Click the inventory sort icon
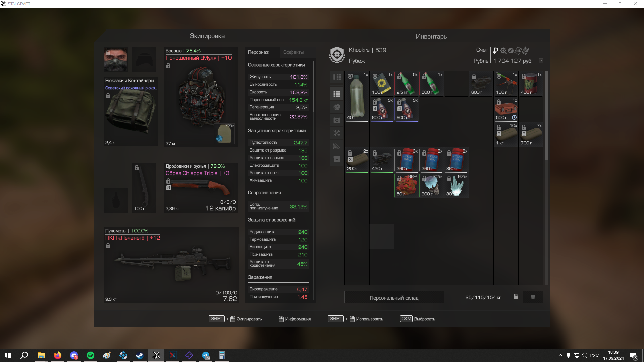 pyautogui.click(x=337, y=77)
